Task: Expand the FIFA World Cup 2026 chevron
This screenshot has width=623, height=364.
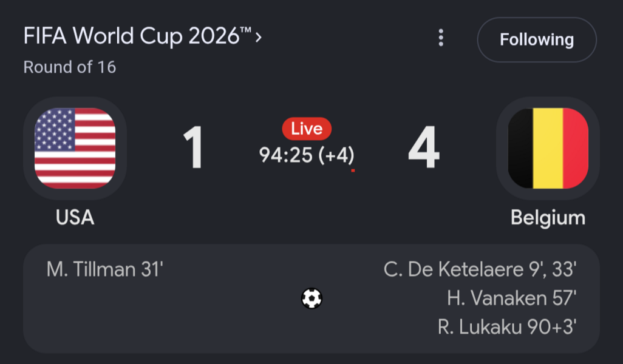Action: coord(259,38)
